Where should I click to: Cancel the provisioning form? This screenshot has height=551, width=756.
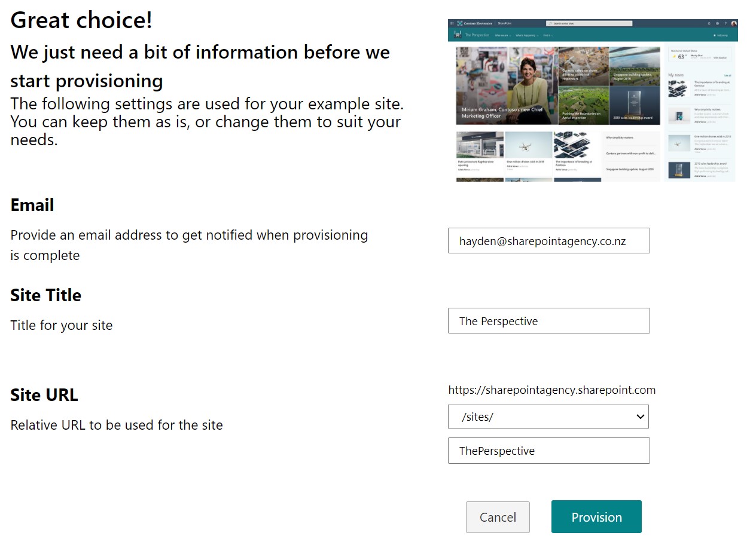click(498, 517)
